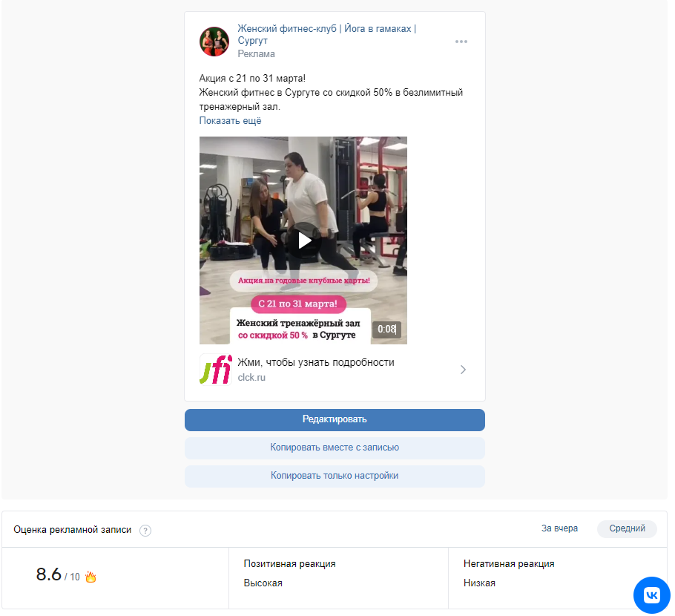The width and height of the screenshot is (675, 616).
Task: Click the Редактировать button
Action: (x=335, y=419)
